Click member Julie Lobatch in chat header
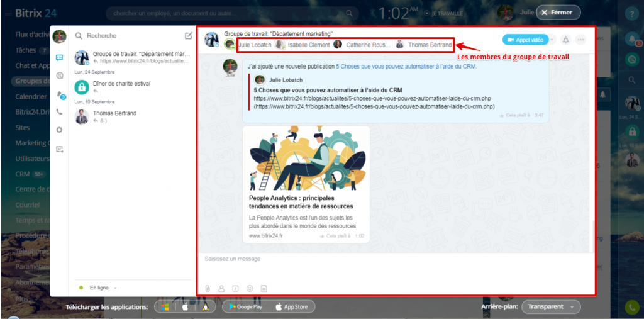Viewport: 644px width, 319px height. pos(255,45)
